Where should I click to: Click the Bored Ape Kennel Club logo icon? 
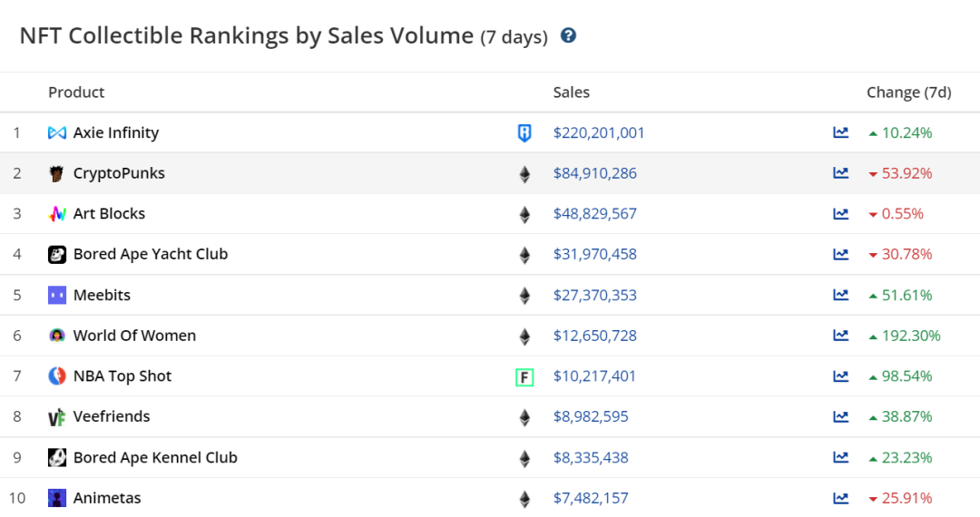(x=57, y=458)
